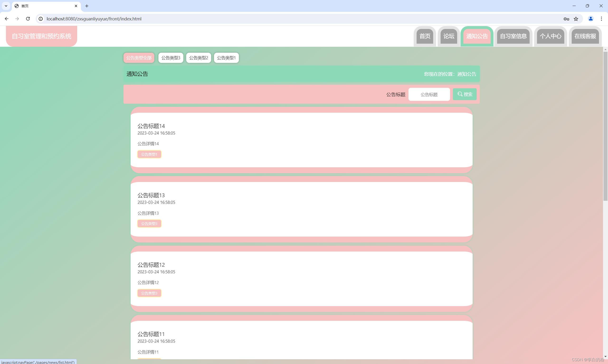Open the 自习室信息 navigation tab
This screenshot has height=364, width=608.
tap(513, 36)
